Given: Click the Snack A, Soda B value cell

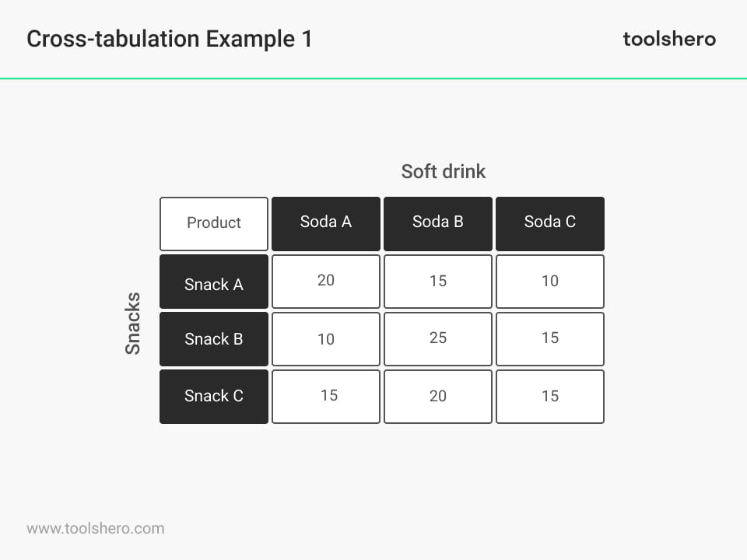Looking at the screenshot, I should 438,282.
